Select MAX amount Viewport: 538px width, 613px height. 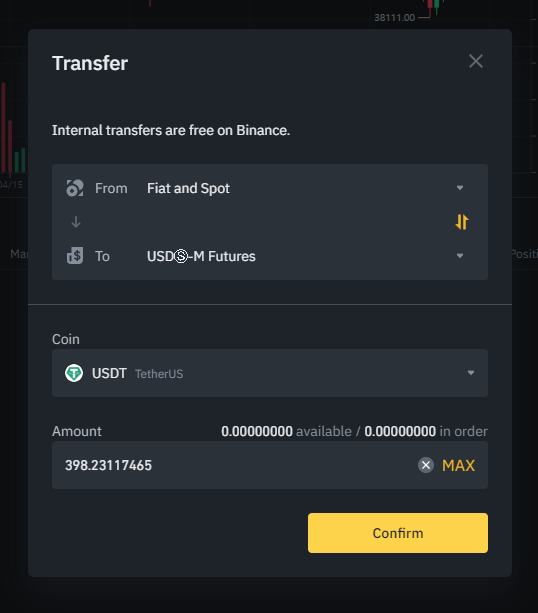458,465
